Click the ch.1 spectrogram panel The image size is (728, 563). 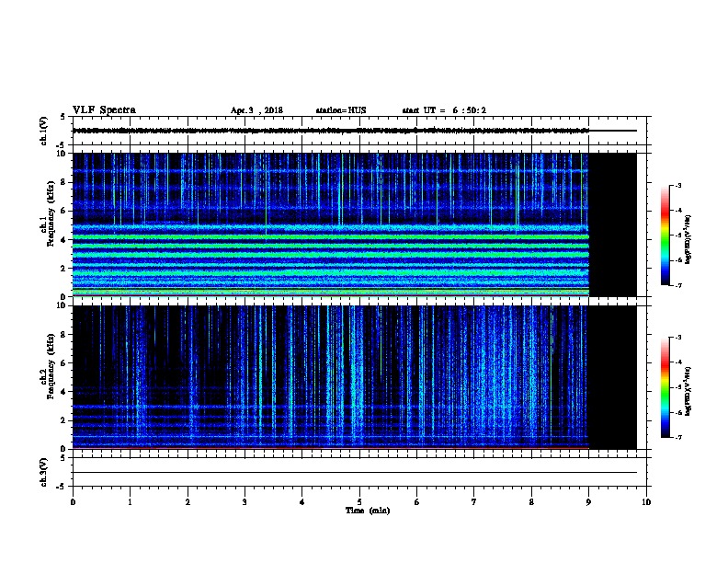coord(354,224)
